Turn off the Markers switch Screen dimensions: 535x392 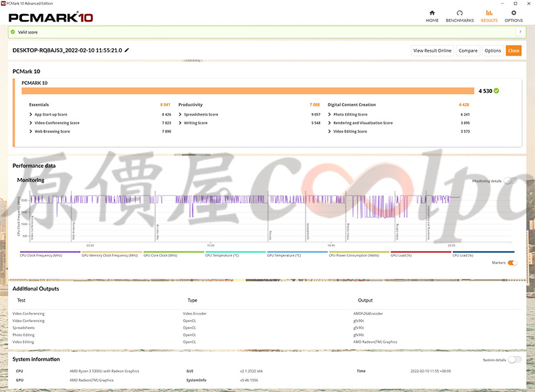[x=512, y=263]
